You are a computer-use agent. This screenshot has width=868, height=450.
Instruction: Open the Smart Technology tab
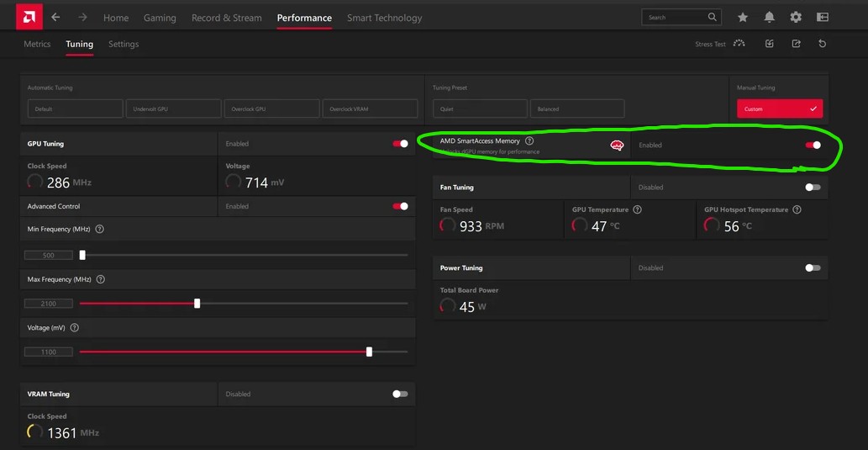[x=384, y=18]
